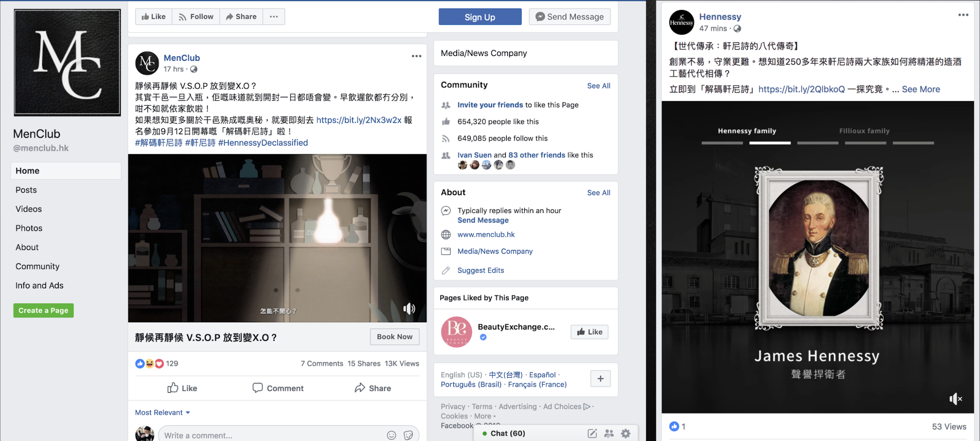The image size is (980, 441).
Task: Click See All in About section
Action: pyautogui.click(x=598, y=192)
